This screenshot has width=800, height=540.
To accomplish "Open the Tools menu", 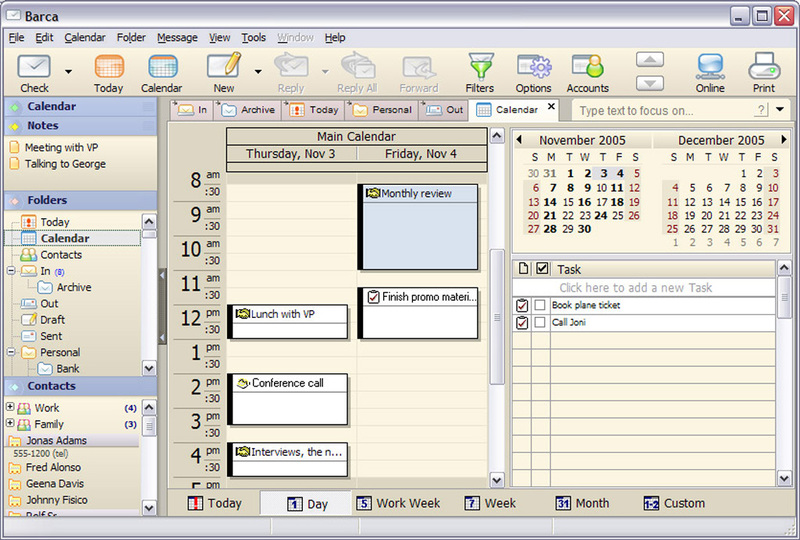I will coord(253,37).
